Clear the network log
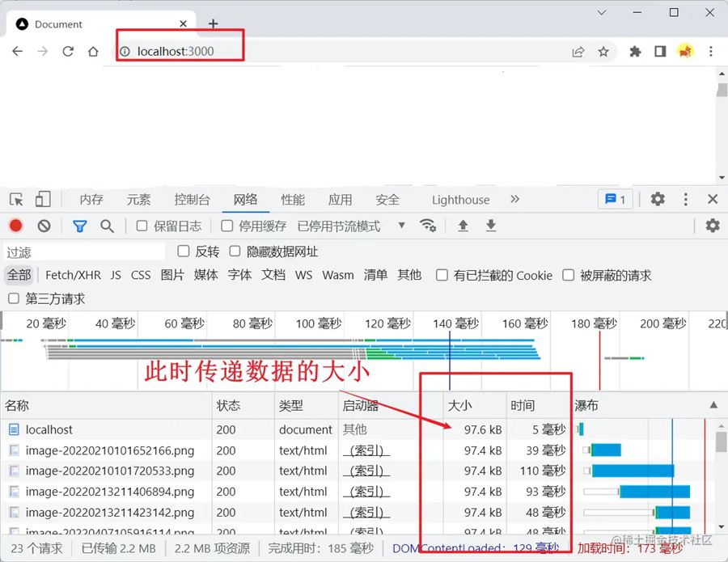Viewport: 728px width, 562px height. point(44,226)
